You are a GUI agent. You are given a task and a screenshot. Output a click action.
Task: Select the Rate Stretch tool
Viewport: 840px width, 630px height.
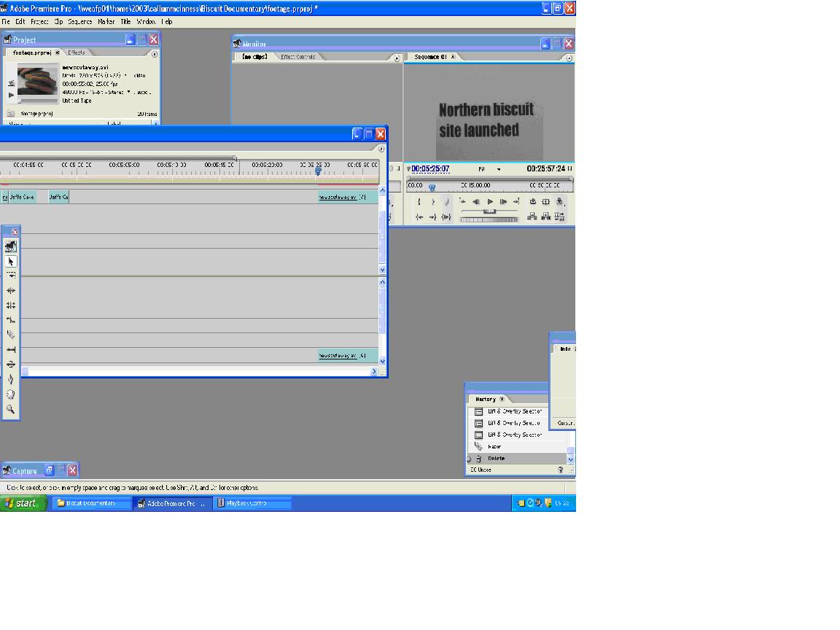tap(11, 320)
